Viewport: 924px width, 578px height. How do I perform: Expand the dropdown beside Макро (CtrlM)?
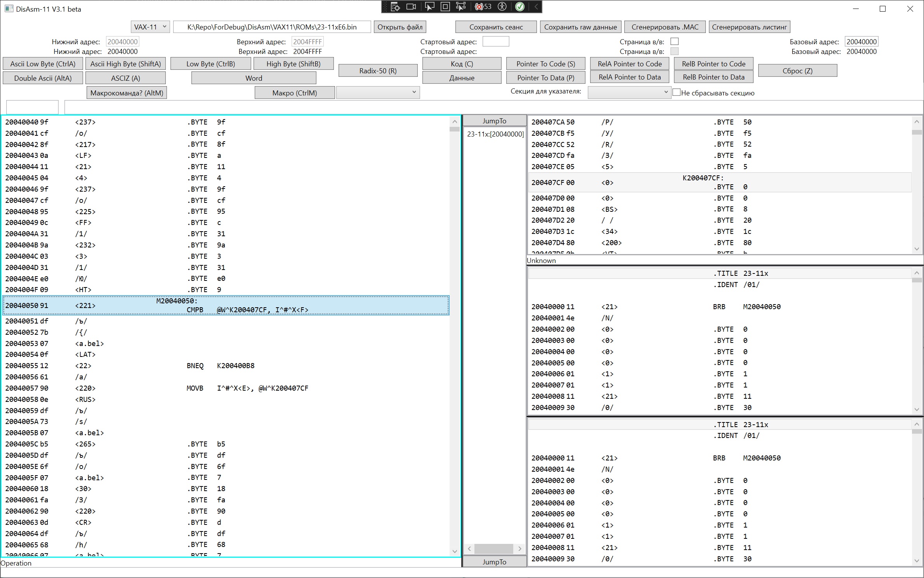(x=378, y=92)
